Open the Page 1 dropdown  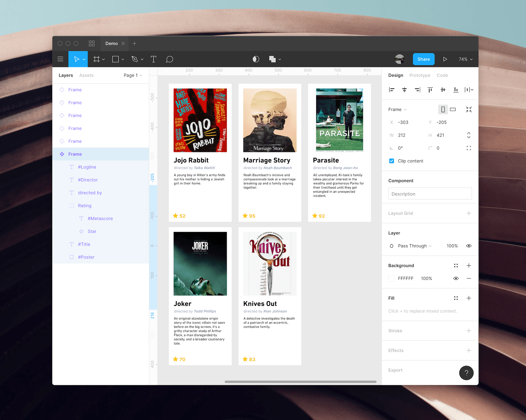click(x=133, y=75)
